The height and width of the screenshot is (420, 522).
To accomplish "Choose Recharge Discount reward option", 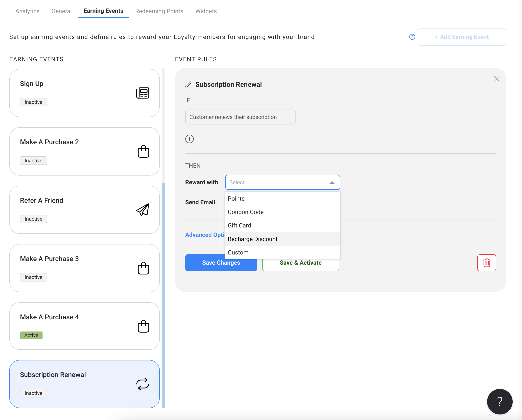I will coord(282,239).
